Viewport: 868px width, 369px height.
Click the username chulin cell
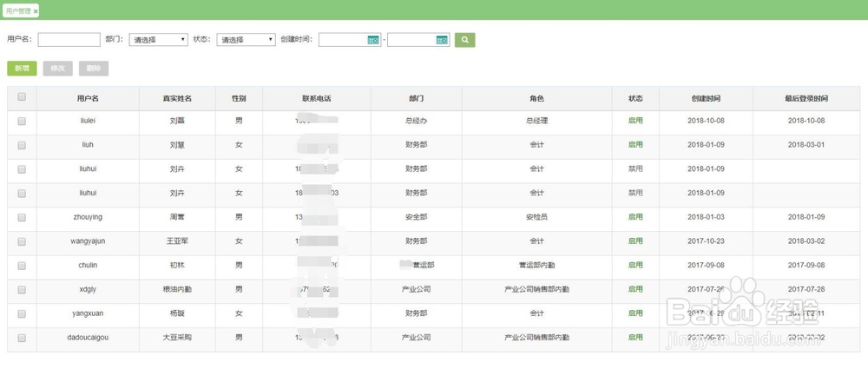pos(88,266)
